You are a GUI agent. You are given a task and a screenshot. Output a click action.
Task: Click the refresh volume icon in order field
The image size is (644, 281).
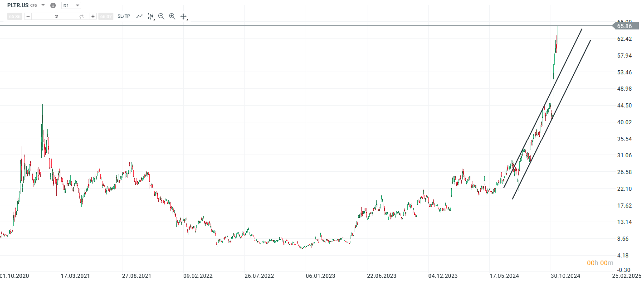point(82,16)
